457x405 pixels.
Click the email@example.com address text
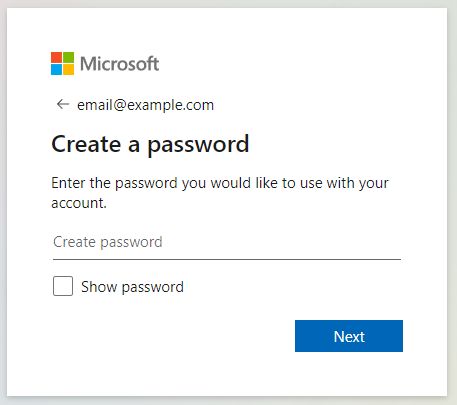145,105
